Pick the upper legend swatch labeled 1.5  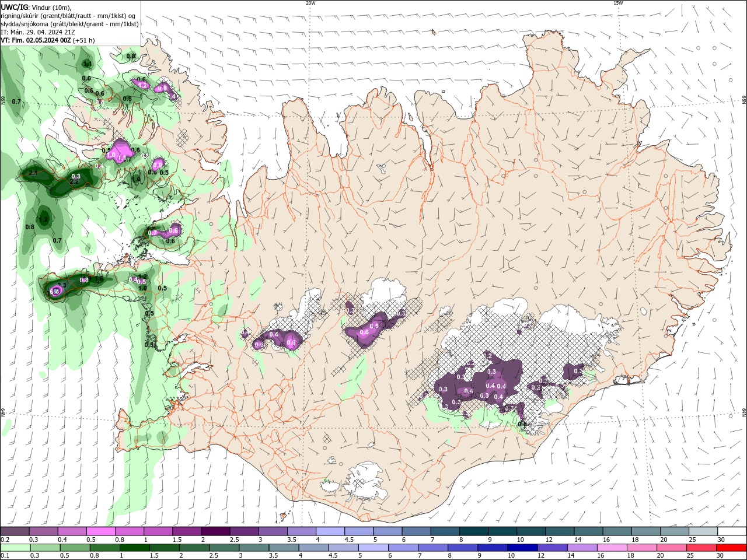point(186,531)
